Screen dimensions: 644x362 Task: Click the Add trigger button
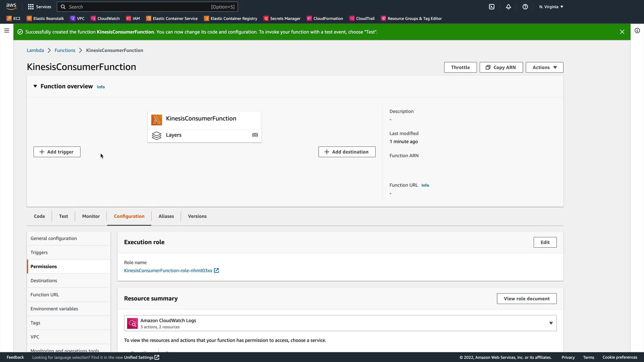[57, 152]
